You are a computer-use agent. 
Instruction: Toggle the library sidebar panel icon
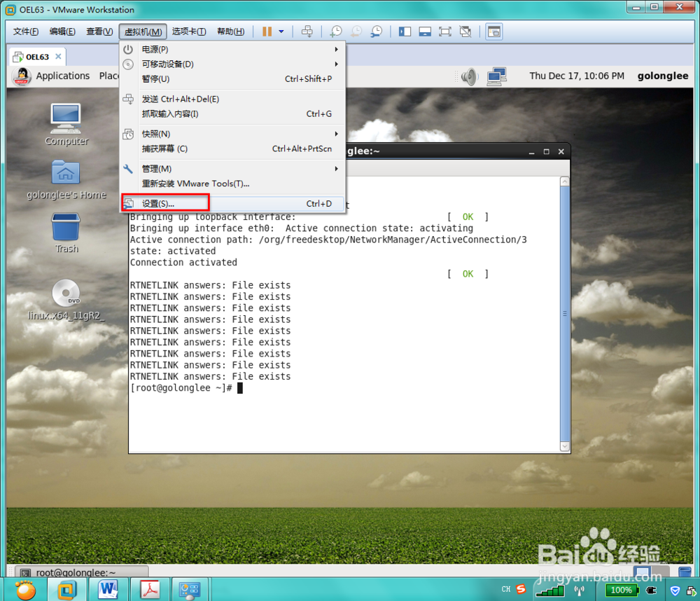pos(405,31)
